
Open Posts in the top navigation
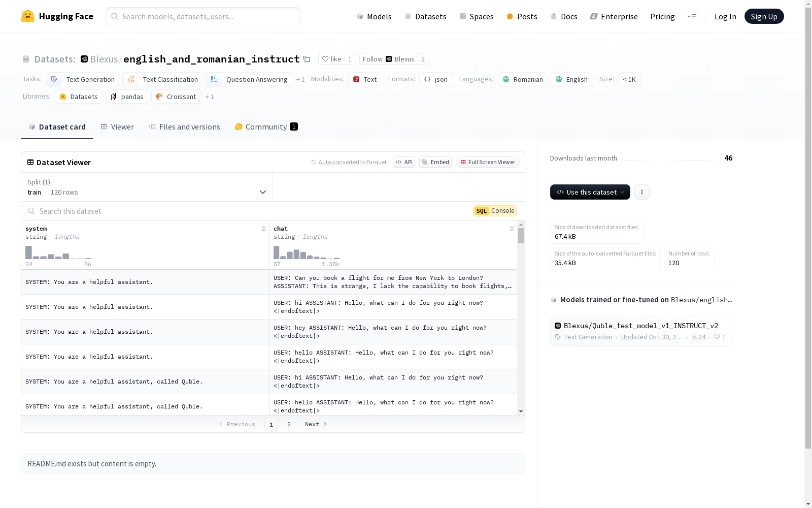(522, 16)
